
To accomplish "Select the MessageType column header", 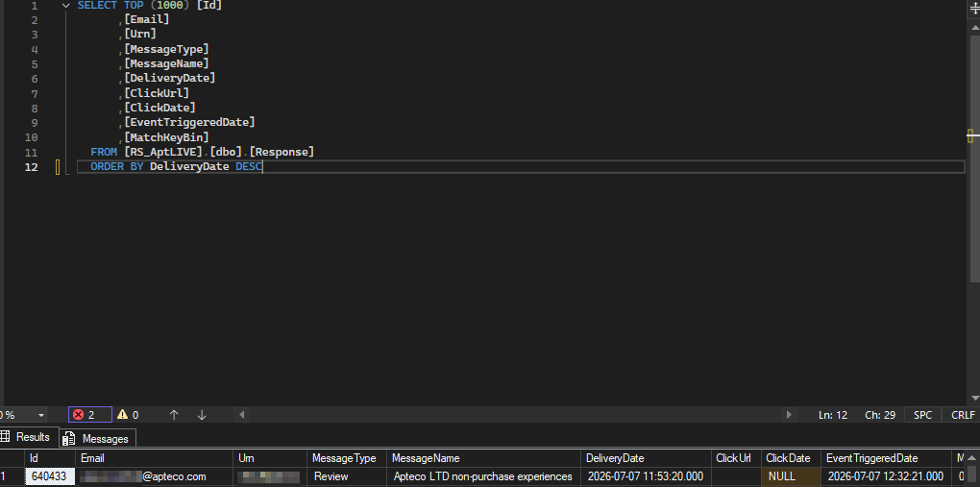I will tap(347, 458).
